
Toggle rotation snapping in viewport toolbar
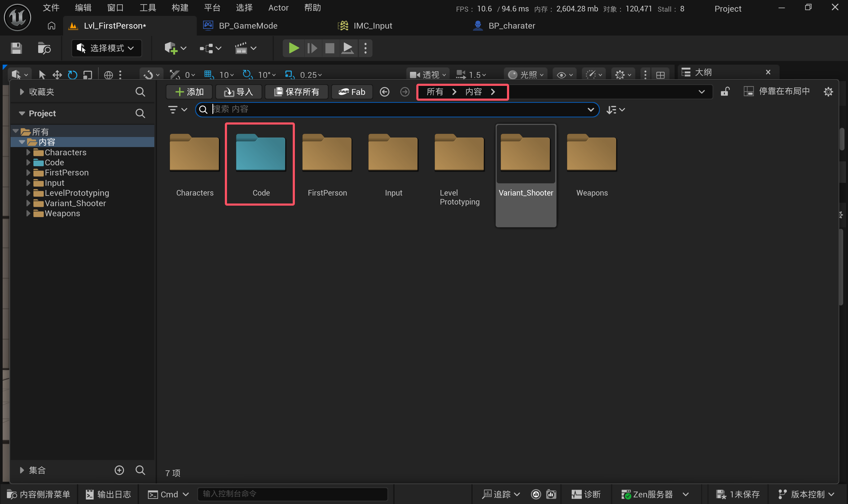coord(247,75)
